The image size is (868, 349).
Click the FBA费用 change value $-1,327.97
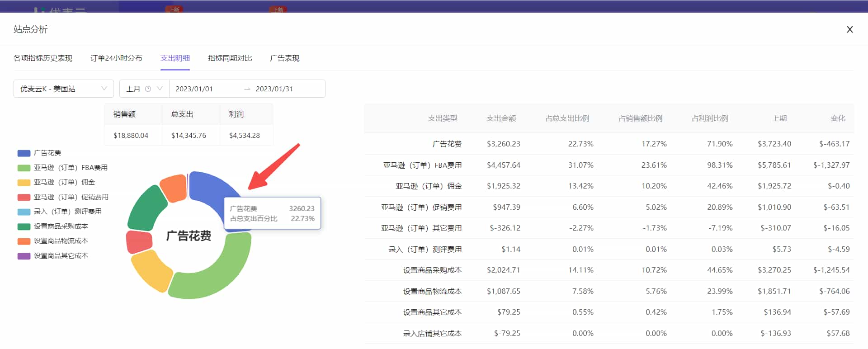point(831,165)
